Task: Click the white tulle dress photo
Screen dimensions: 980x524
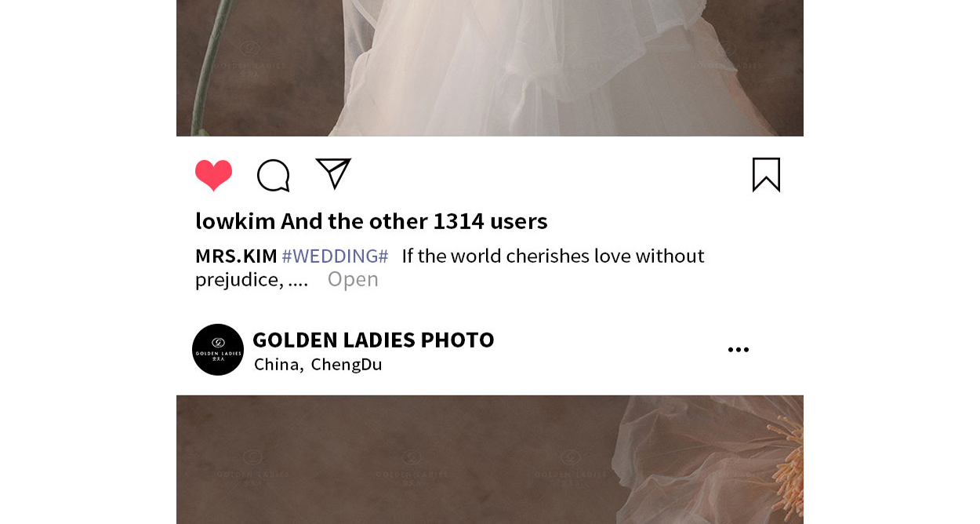Action: (x=490, y=68)
